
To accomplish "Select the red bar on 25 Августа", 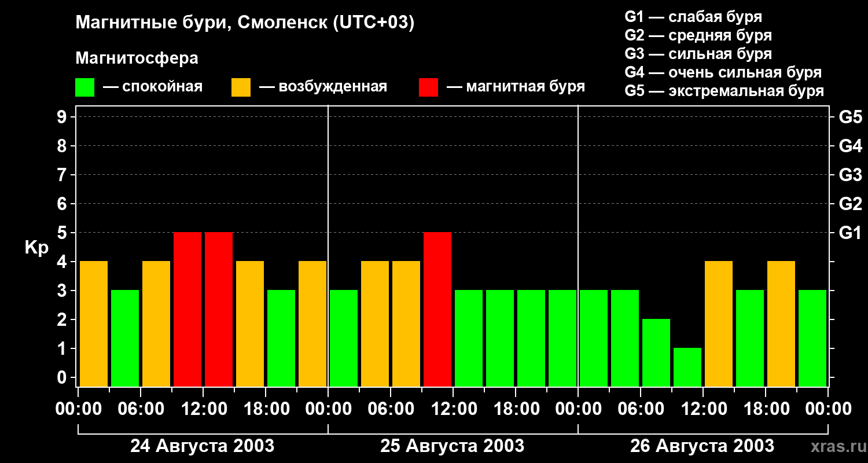I will click(437, 309).
